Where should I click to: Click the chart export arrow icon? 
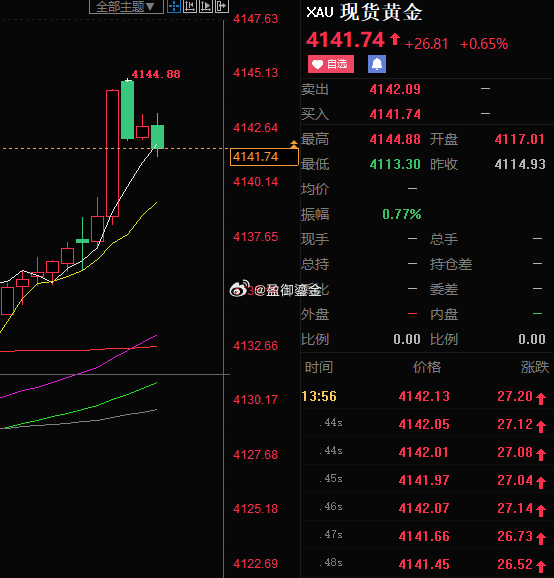pyautogui.click(x=222, y=6)
